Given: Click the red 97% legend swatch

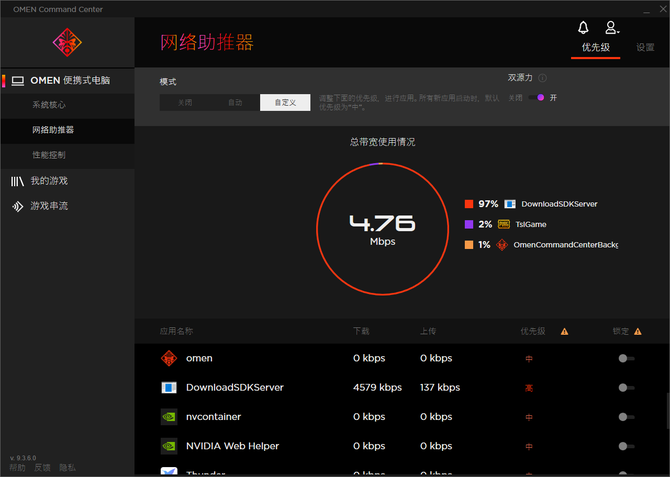Looking at the screenshot, I should coord(469,204).
